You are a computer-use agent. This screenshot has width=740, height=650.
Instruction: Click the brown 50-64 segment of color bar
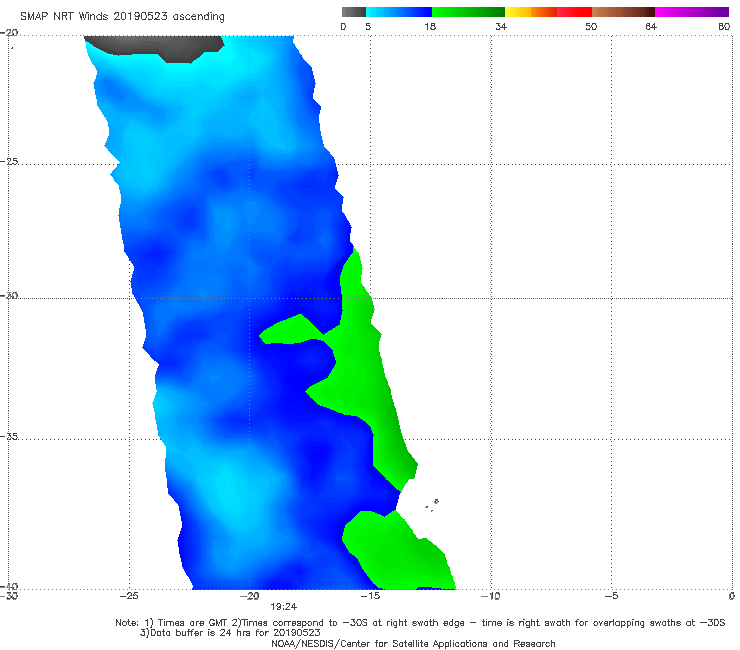pyautogui.click(x=623, y=12)
